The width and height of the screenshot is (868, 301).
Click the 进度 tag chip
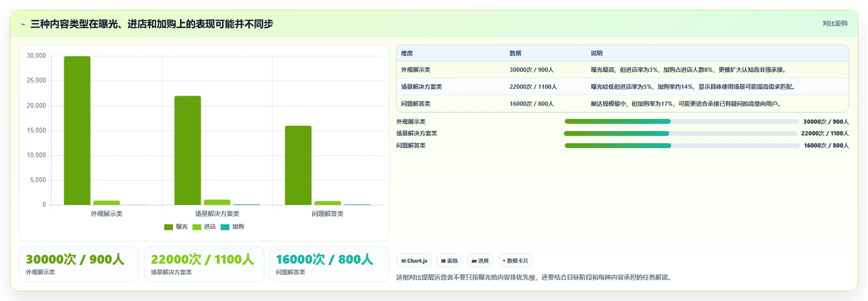[480, 261]
